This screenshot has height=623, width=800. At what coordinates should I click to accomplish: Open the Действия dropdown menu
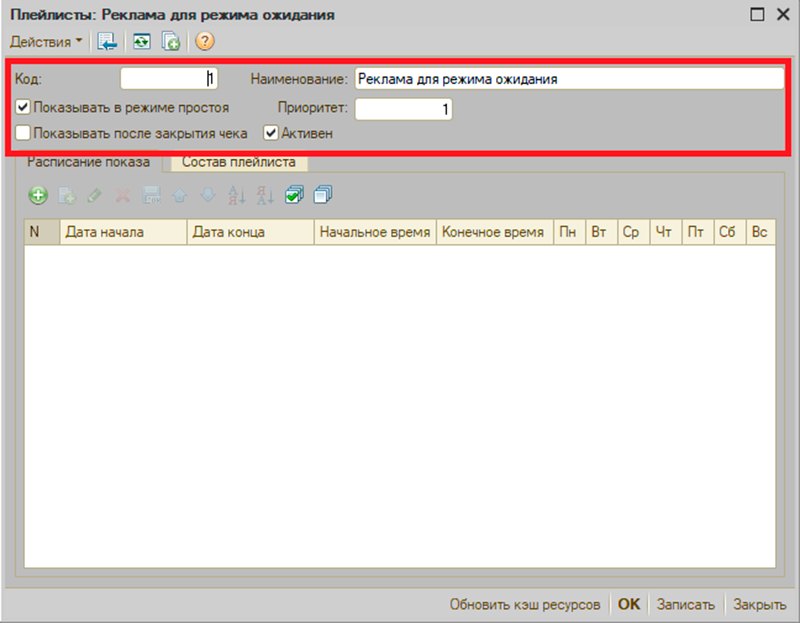(x=46, y=41)
